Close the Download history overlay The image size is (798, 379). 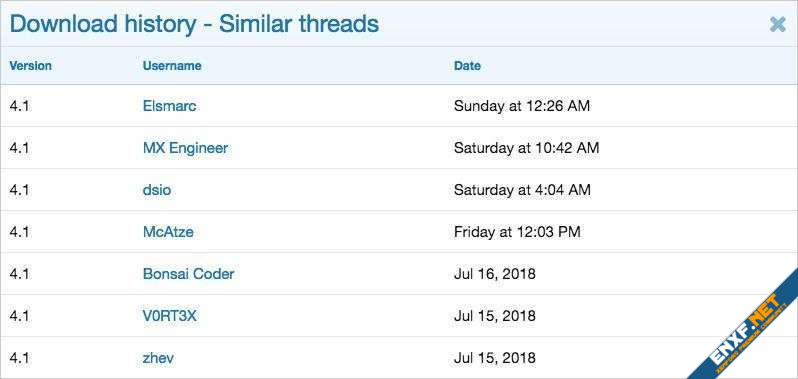click(777, 24)
